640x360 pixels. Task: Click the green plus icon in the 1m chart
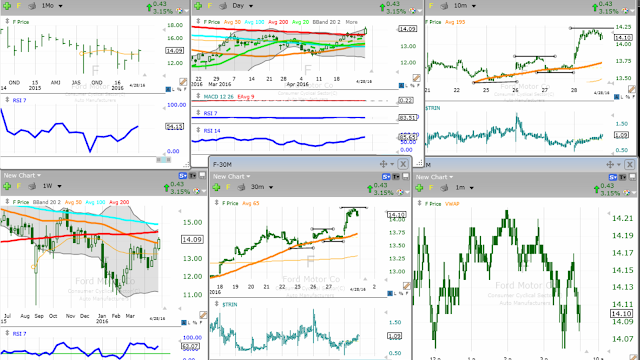click(420, 188)
